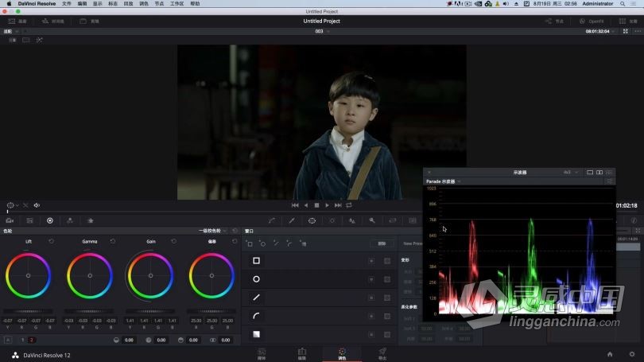
Task: Adjust the Gain master wheel slider
Action: (x=151, y=311)
